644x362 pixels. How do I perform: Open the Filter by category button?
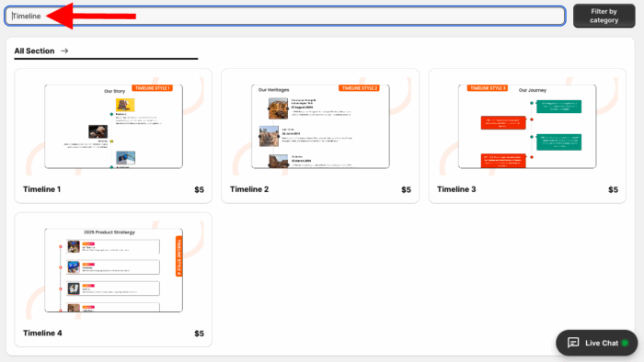(x=604, y=16)
